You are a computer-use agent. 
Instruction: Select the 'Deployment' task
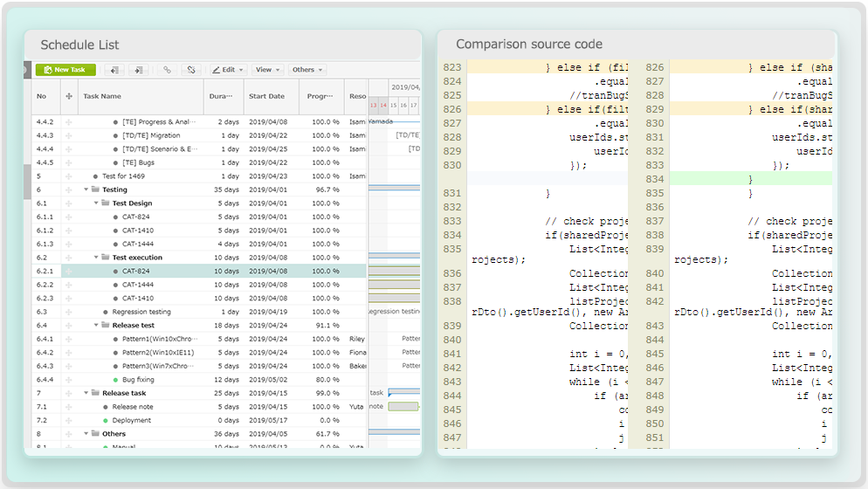pyautogui.click(x=131, y=420)
